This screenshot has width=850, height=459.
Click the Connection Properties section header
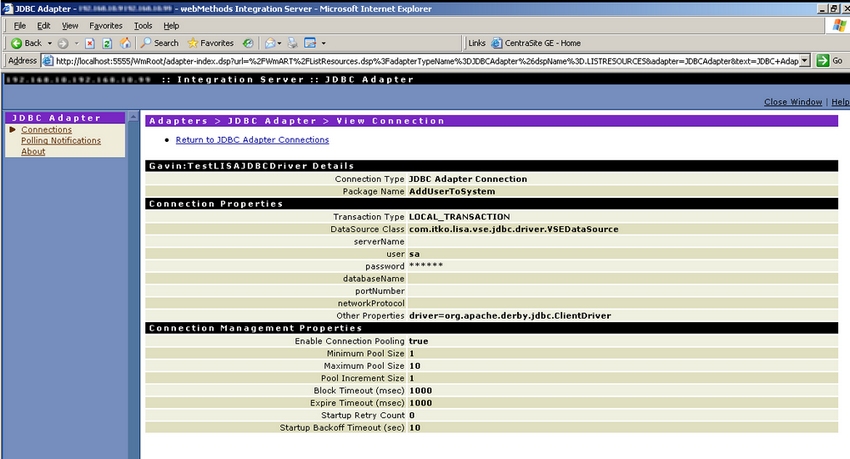point(491,203)
